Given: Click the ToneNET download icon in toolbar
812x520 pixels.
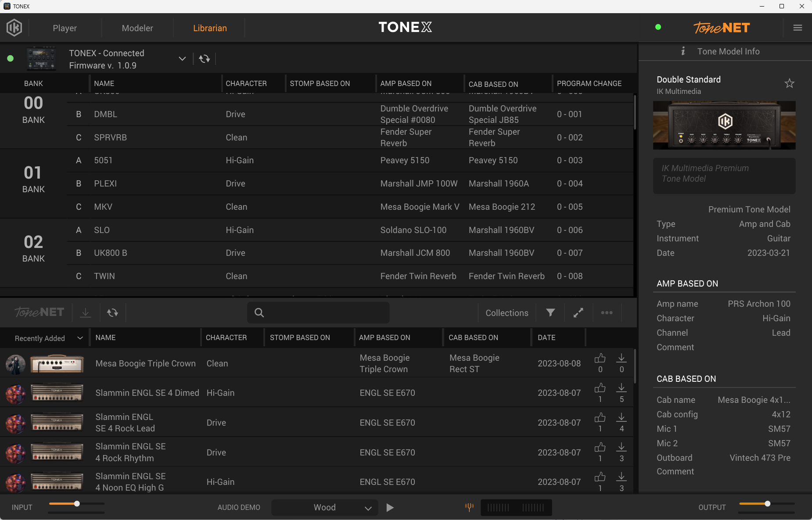Looking at the screenshot, I should click(x=86, y=312).
